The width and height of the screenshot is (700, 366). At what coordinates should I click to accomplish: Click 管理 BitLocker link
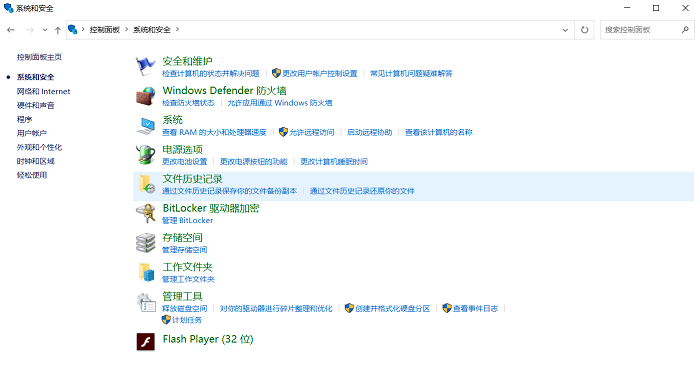click(188, 220)
